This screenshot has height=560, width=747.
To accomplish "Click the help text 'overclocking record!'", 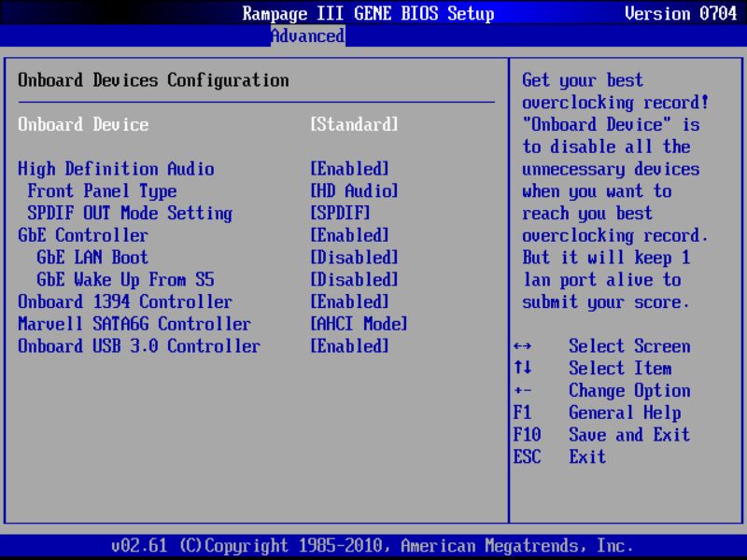I will point(615,103).
